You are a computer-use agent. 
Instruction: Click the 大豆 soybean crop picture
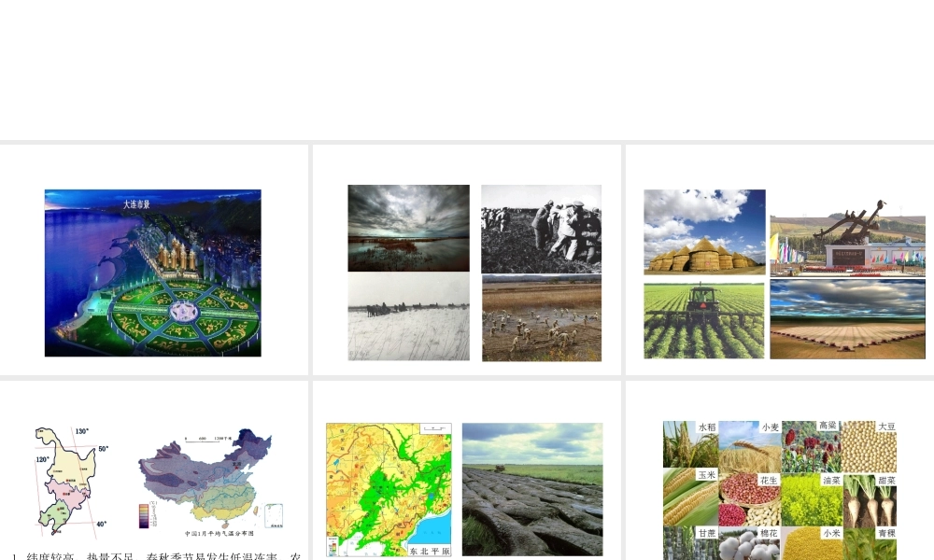(x=869, y=446)
